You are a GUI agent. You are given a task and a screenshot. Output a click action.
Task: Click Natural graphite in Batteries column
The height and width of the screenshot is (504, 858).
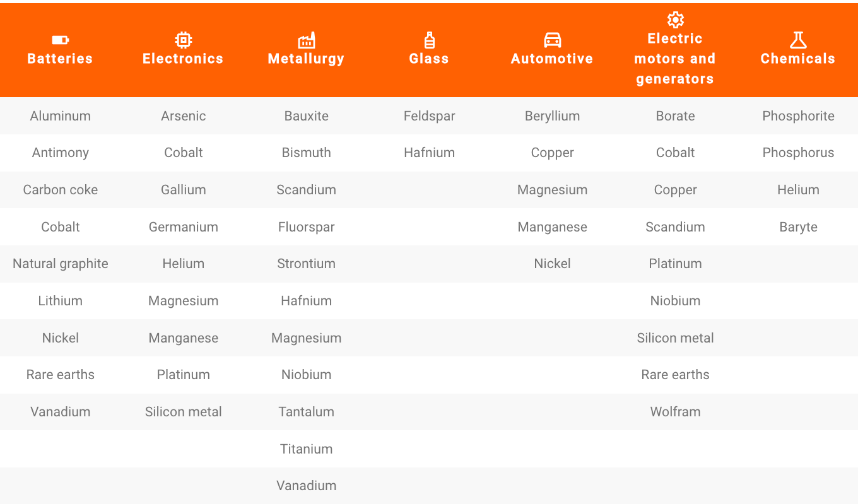[x=61, y=264]
